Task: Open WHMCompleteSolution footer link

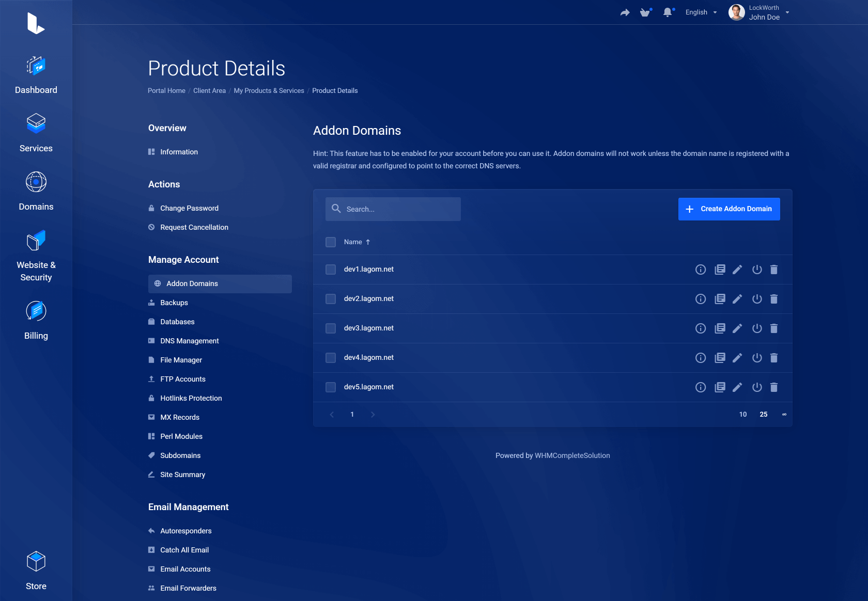Action: 572,455
